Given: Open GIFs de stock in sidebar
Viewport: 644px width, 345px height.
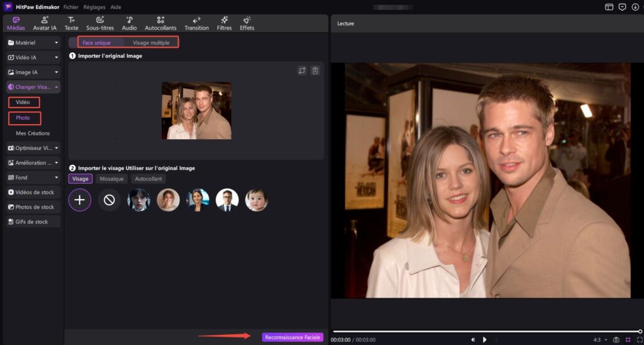Looking at the screenshot, I should (33, 222).
